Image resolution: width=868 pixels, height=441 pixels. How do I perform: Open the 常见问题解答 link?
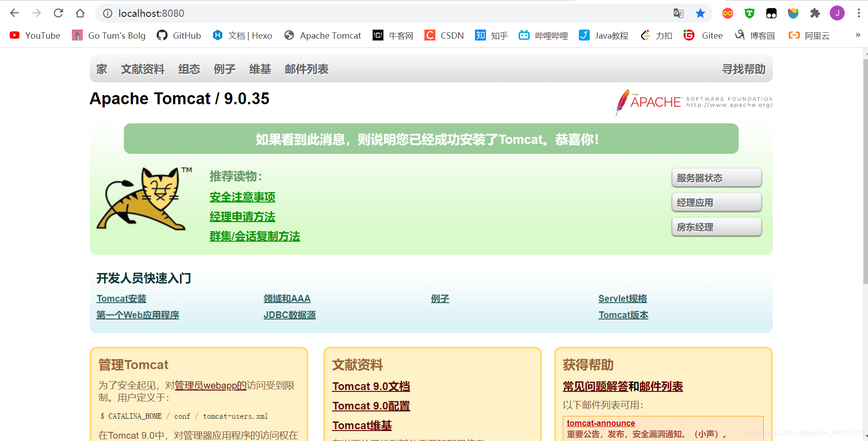coord(596,386)
